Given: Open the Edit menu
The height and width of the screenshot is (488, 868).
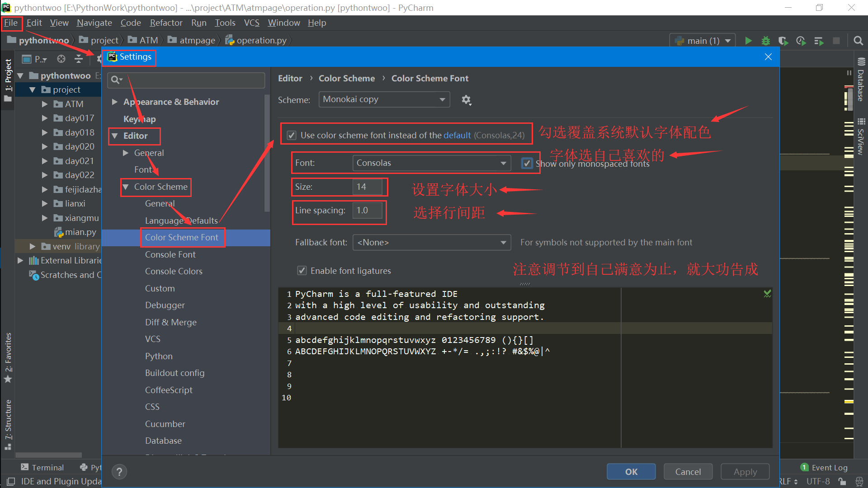Looking at the screenshot, I should 34,23.
